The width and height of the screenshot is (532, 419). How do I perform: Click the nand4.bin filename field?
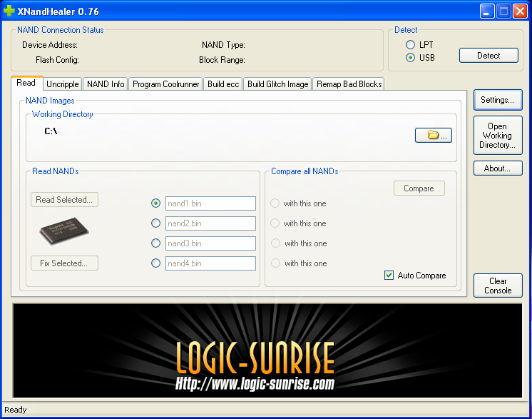pyautogui.click(x=210, y=263)
